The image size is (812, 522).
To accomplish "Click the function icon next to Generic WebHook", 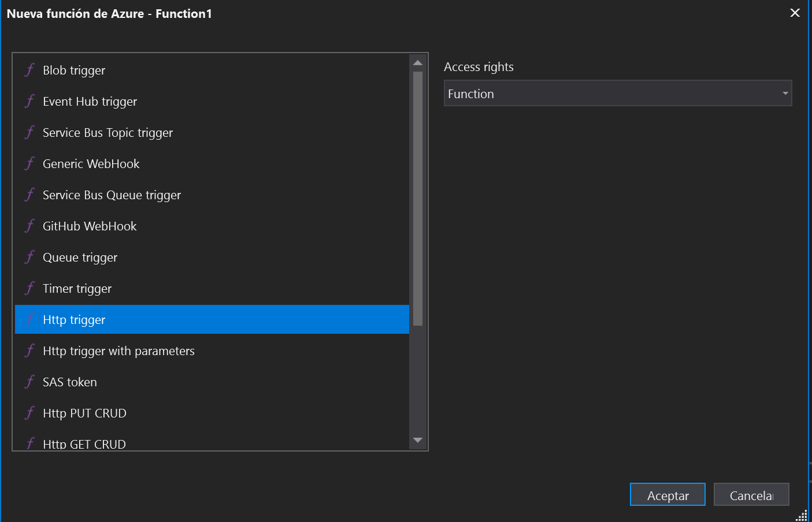I will coord(29,163).
